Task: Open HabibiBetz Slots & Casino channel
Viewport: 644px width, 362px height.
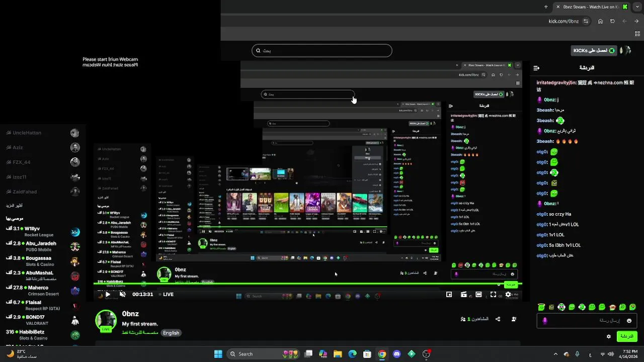Action: (x=43, y=335)
